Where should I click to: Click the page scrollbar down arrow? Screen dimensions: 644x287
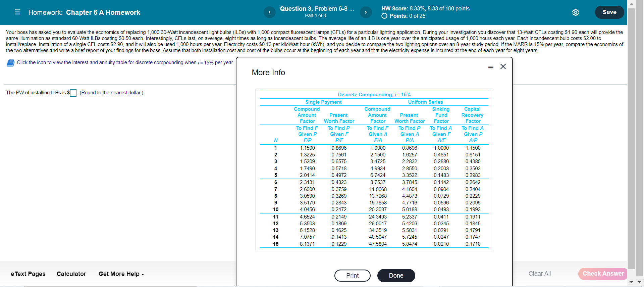632,282
